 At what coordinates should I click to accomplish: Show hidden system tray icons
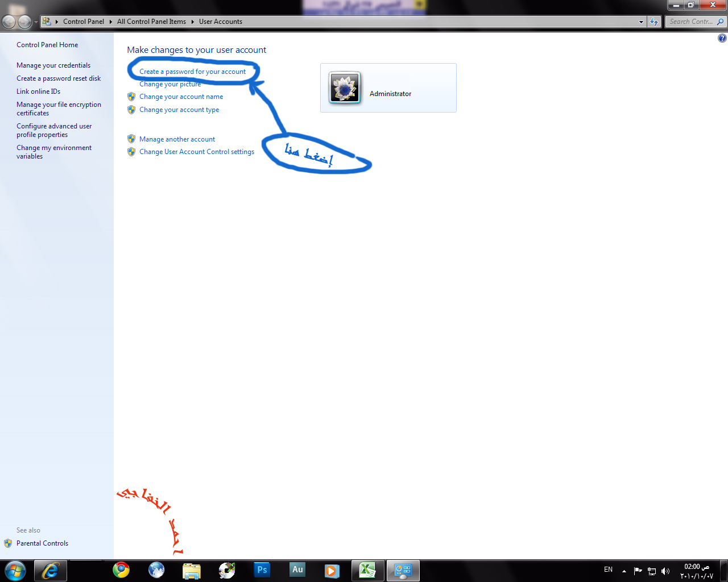624,571
